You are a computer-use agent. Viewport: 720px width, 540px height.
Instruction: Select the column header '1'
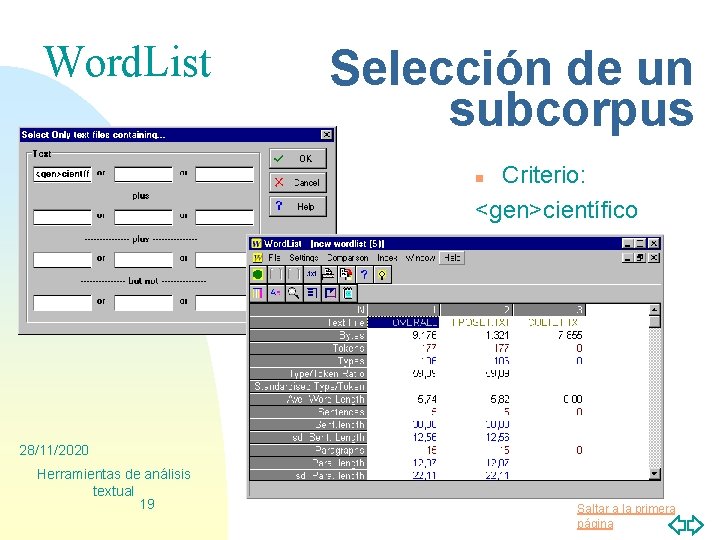pyautogui.click(x=403, y=309)
